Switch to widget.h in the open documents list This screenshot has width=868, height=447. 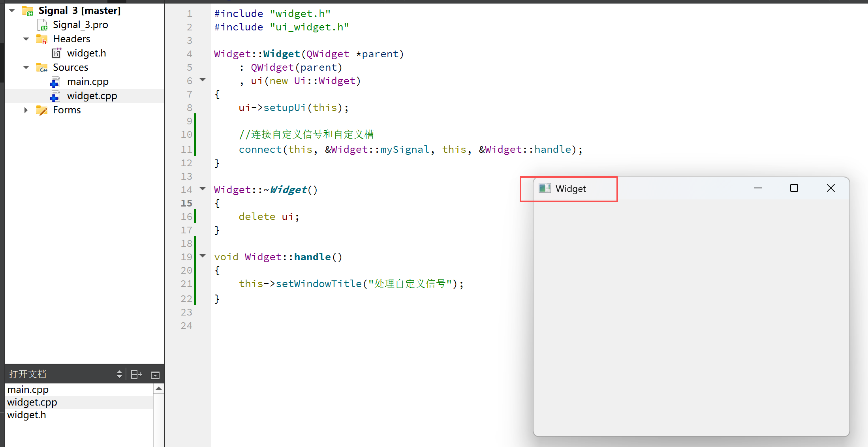pyautogui.click(x=27, y=415)
